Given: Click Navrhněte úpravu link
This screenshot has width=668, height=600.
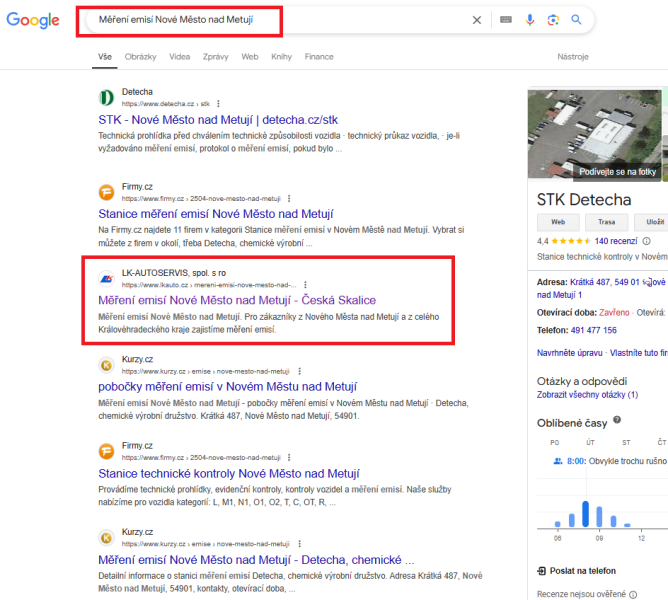Looking at the screenshot, I should click(x=570, y=353).
